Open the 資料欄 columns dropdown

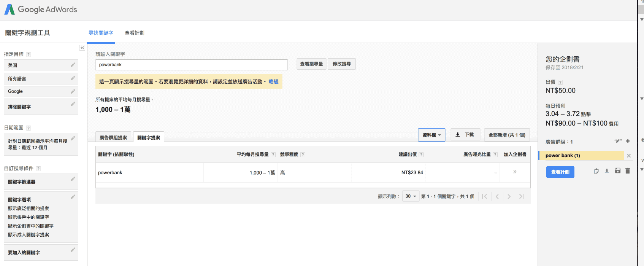click(431, 135)
